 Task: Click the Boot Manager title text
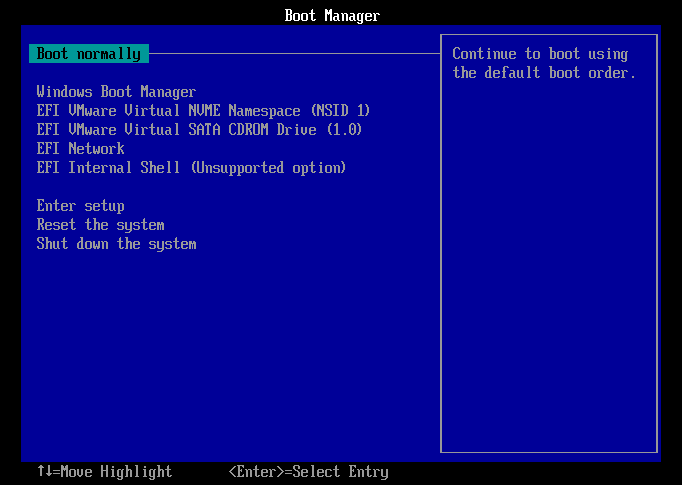tap(332, 16)
